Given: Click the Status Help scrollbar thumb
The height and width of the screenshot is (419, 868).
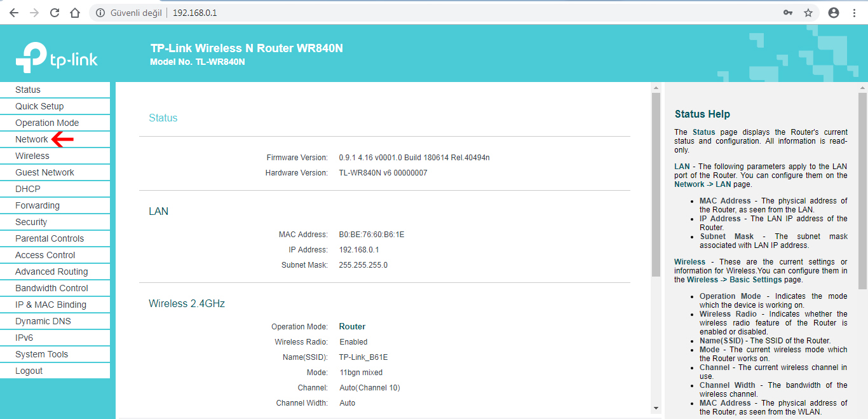Looking at the screenshot, I should 862,191.
